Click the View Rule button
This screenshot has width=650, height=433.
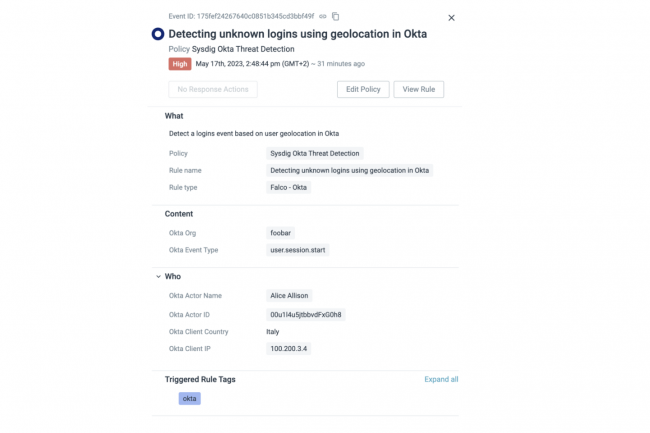tap(418, 89)
